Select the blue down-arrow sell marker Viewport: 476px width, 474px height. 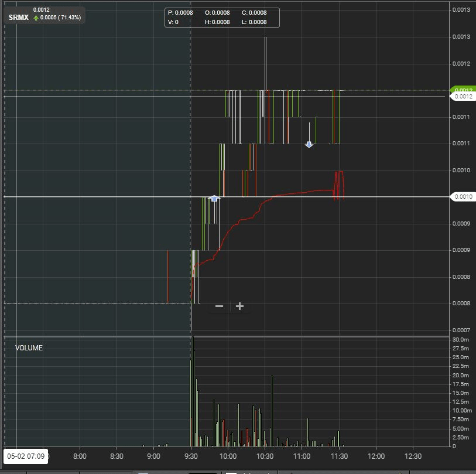(x=309, y=144)
